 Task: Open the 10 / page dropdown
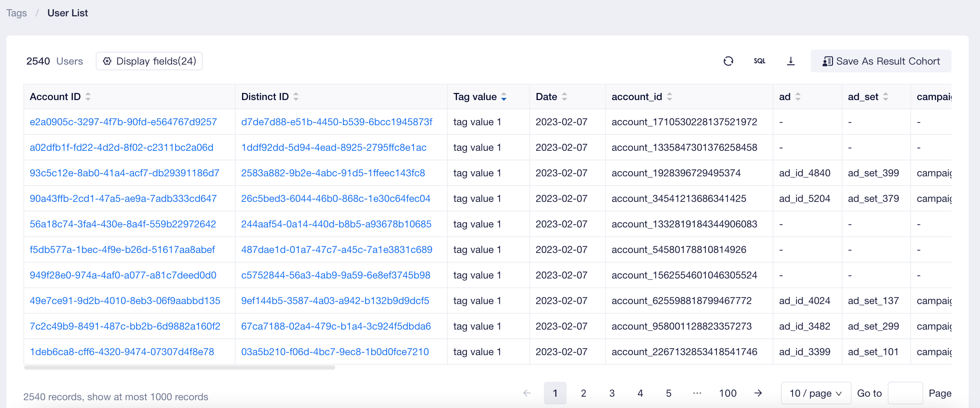pos(815,393)
